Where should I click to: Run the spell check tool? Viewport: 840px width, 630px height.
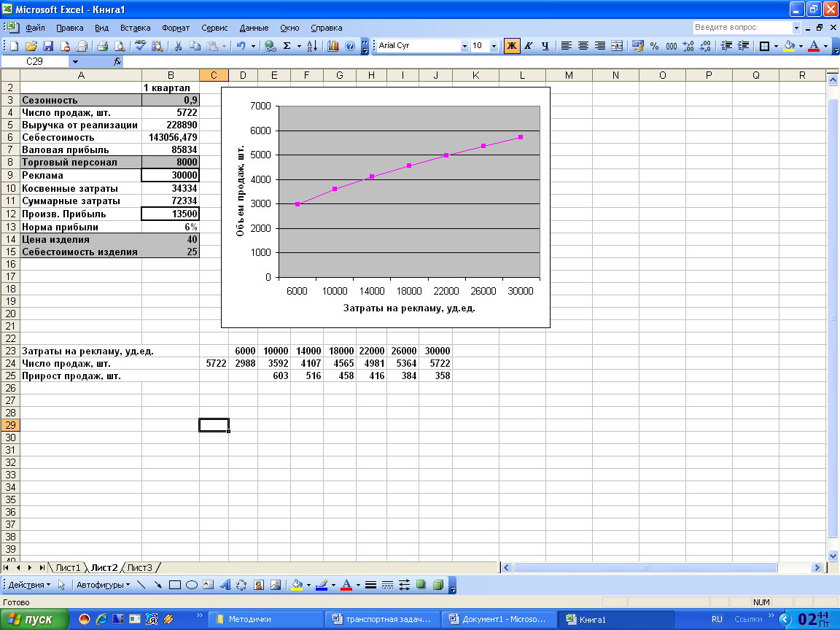141,46
